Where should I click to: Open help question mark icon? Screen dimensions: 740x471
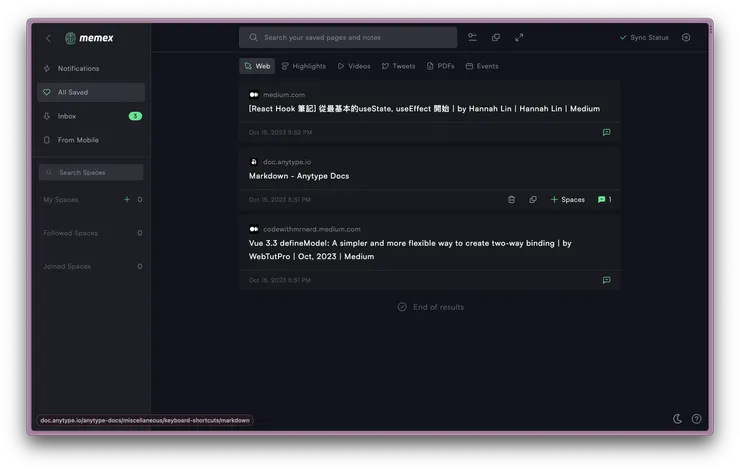pos(697,419)
